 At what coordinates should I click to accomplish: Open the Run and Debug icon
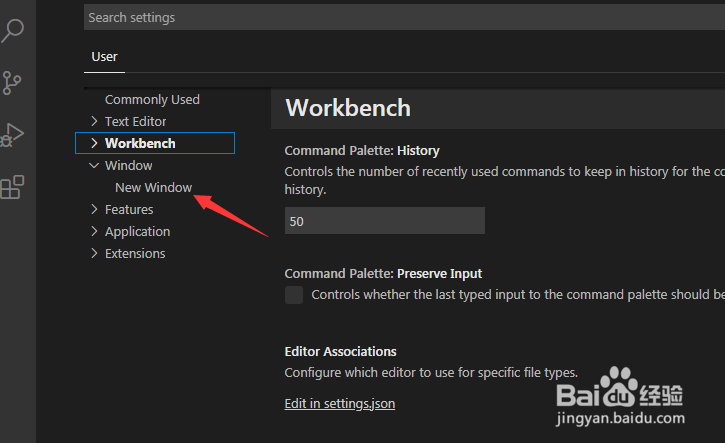click(x=12, y=135)
